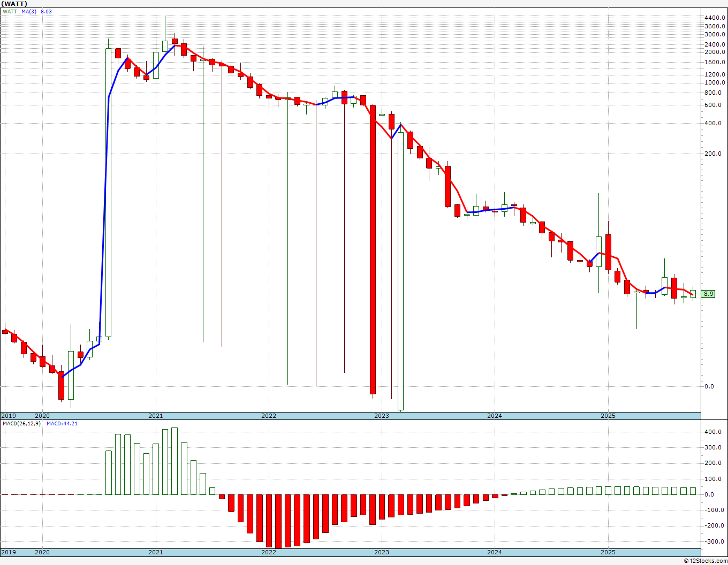Click 2021 on the price chart time axis
728x565 pixels.
tap(156, 416)
